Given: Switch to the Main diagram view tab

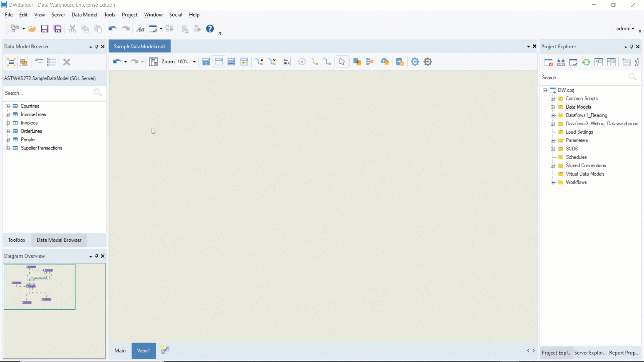Looking at the screenshot, I should tap(120, 351).
